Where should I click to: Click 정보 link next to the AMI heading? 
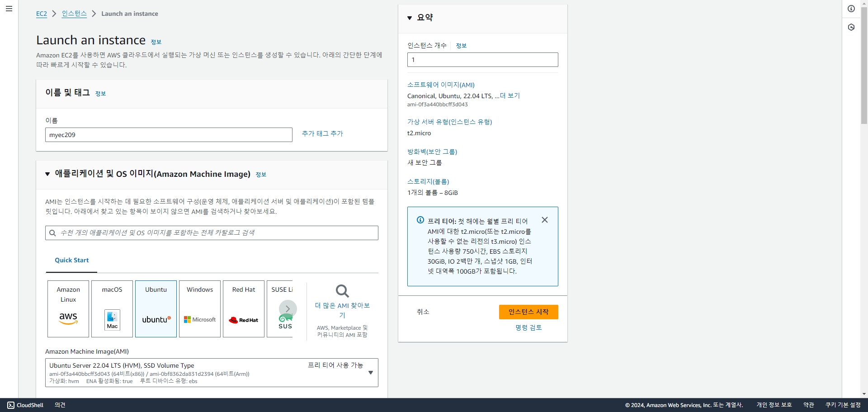point(261,175)
